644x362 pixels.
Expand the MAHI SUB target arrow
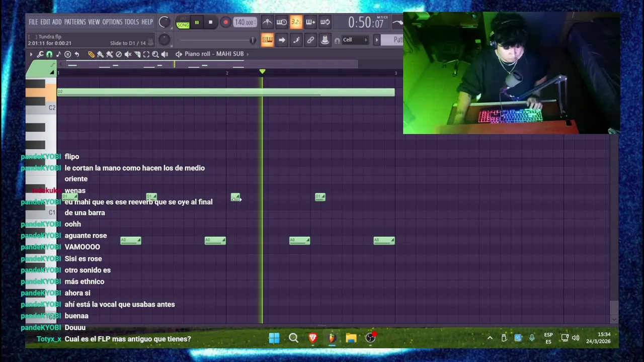247,54
